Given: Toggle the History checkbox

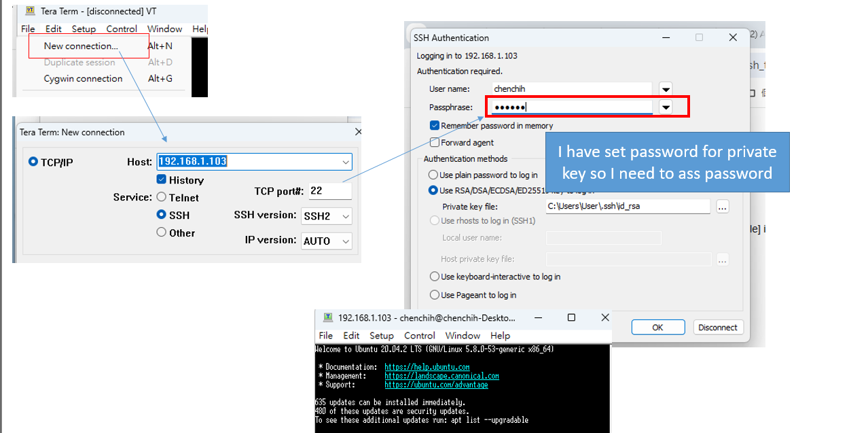Looking at the screenshot, I should tap(162, 179).
